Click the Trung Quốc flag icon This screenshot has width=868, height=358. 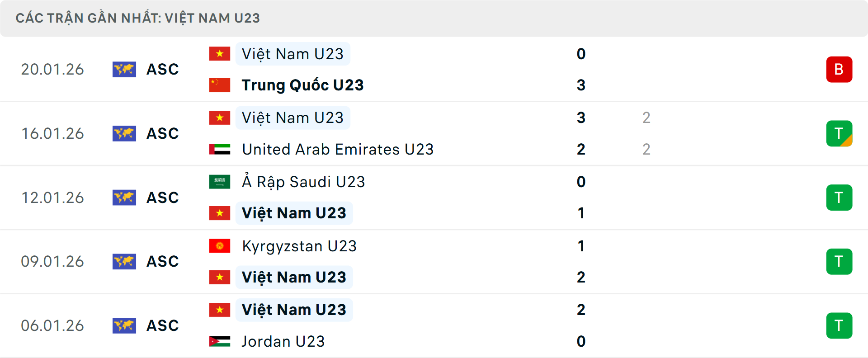click(x=220, y=85)
